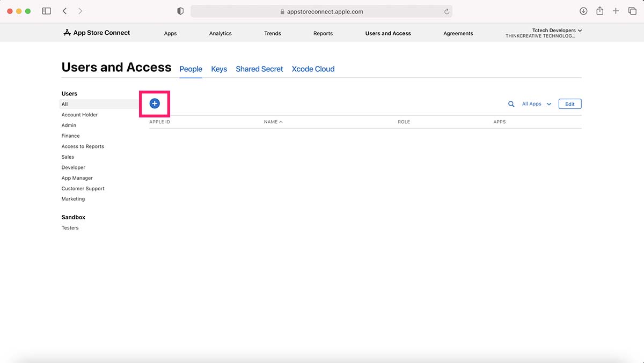Reload the page in address bar
The image size is (644, 363).
[x=447, y=11]
